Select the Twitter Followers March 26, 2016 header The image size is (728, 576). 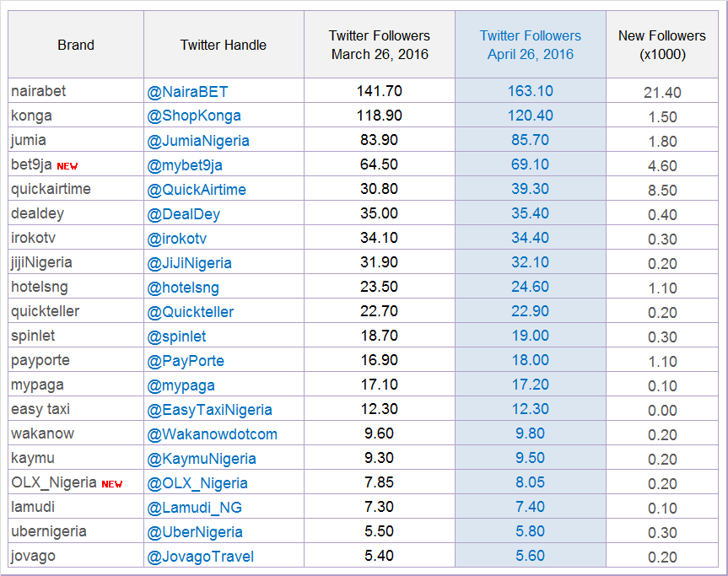point(380,45)
